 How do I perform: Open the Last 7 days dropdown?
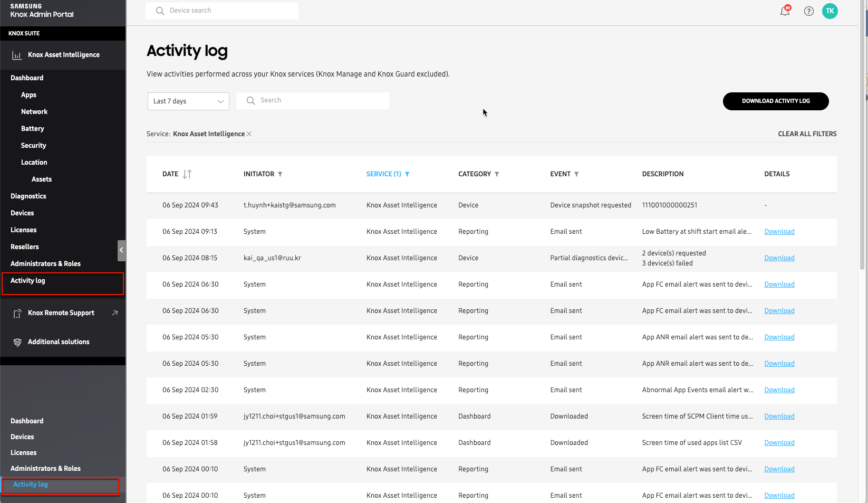tap(188, 101)
